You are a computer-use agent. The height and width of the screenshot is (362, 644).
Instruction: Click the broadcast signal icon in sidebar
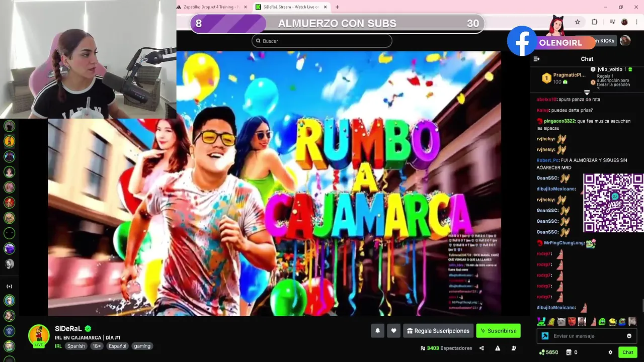[x=9, y=286]
